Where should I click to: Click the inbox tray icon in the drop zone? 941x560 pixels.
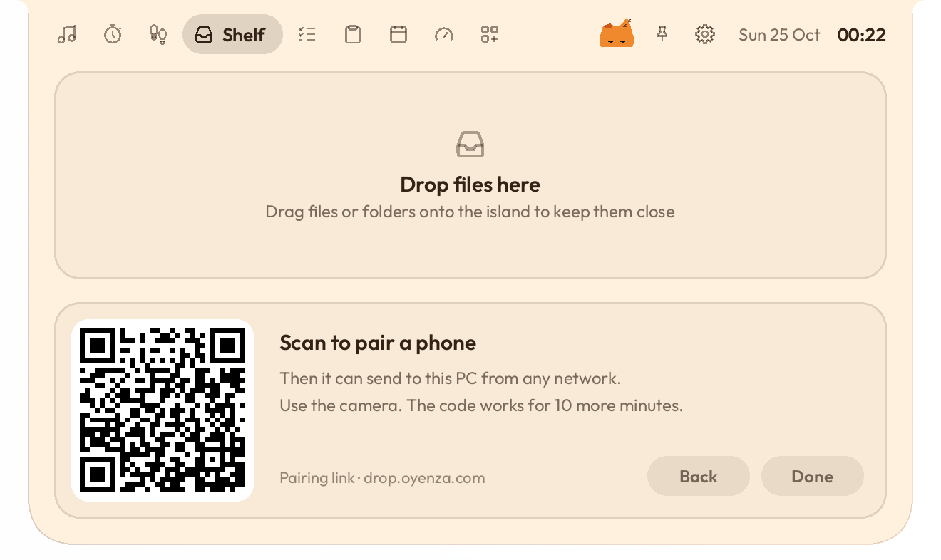[470, 145]
